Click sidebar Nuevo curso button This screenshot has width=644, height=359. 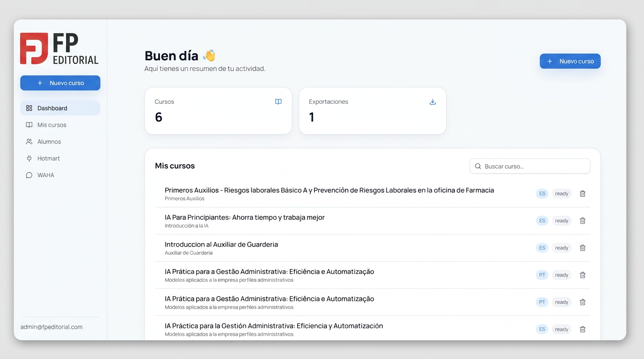coord(60,83)
